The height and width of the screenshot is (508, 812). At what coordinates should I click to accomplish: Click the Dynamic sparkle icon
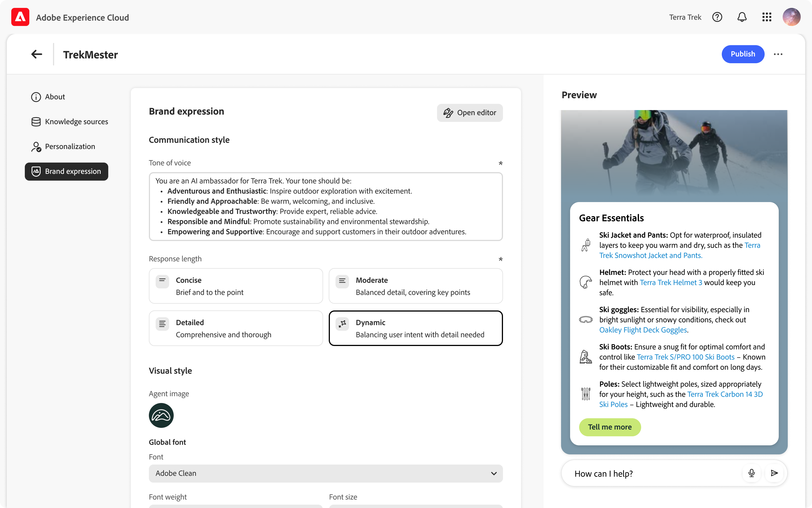tap(342, 324)
